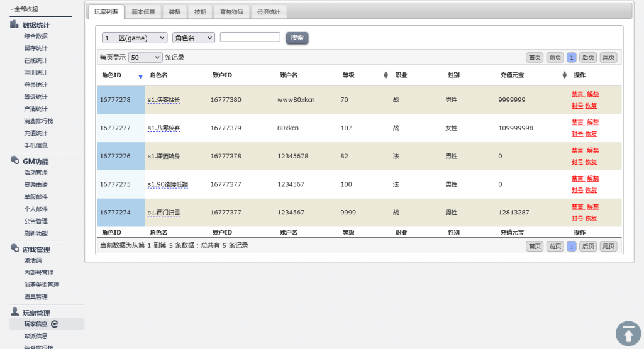Screen dimensions: 644x349
Task: Open 内部号管理 in the sidebar
Action: click(x=38, y=273)
